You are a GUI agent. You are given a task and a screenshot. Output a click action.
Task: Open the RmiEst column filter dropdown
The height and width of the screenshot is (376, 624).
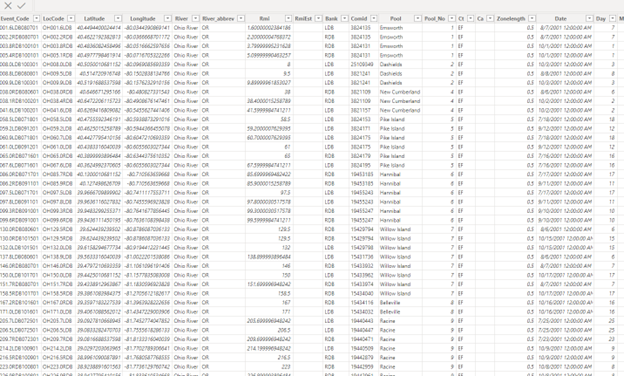tap(318, 18)
